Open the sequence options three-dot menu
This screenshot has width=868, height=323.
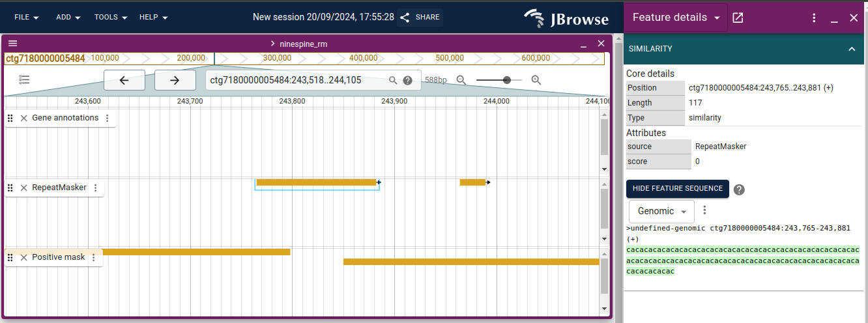tap(704, 210)
